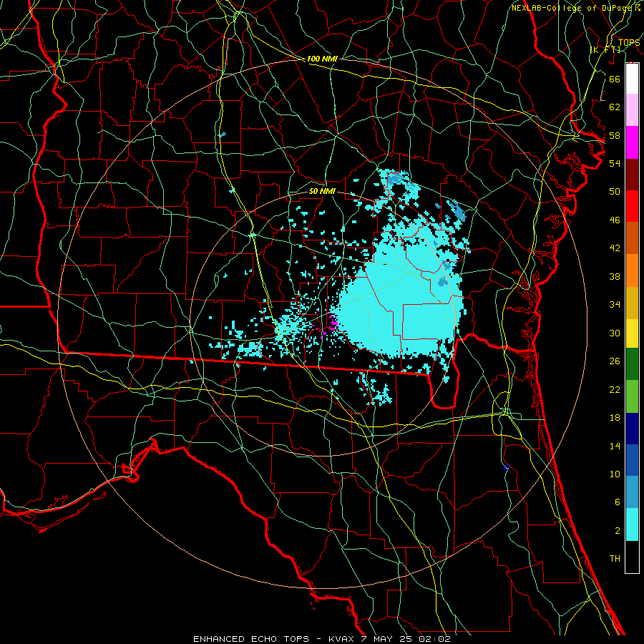Click the legend value '34'
Screen dimensions: 644x644
coord(615,305)
